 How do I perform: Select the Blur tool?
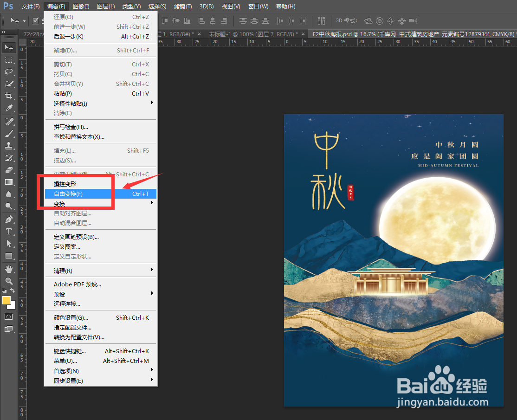(x=9, y=194)
